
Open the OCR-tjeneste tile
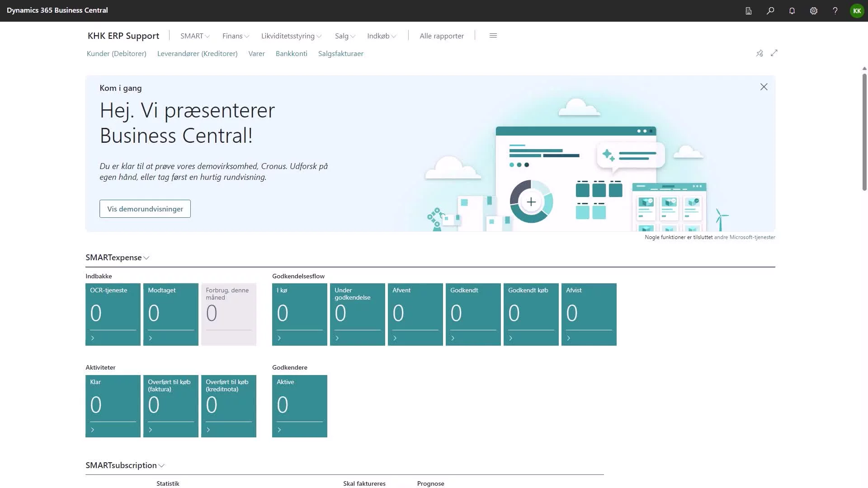[x=113, y=314]
